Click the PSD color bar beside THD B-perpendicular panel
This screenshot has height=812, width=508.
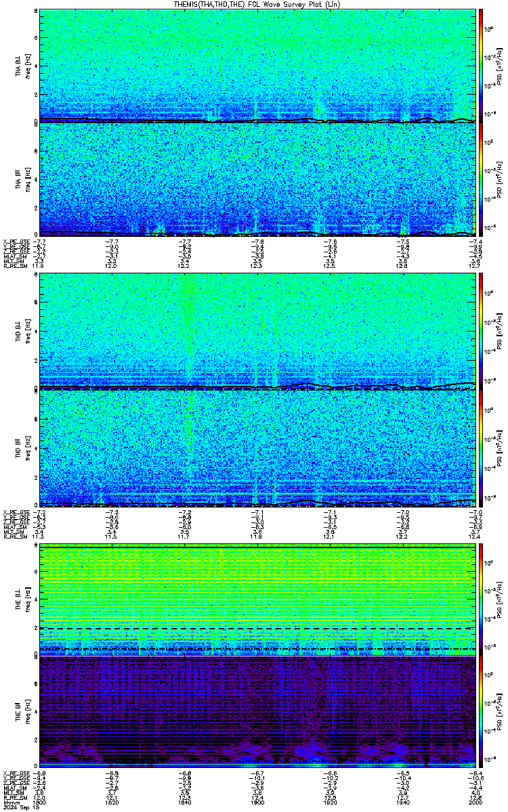pyautogui.click(x=481, y=331)
